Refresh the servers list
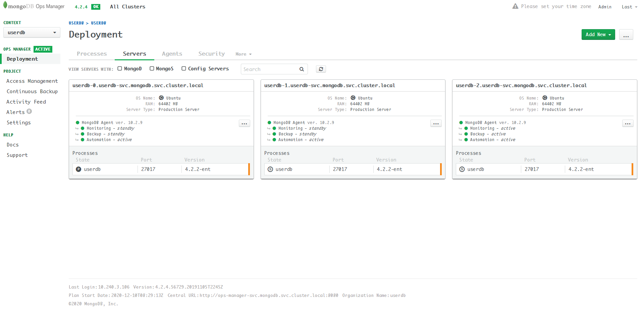The height and width of the screenshot is (314, 644). 321,69
